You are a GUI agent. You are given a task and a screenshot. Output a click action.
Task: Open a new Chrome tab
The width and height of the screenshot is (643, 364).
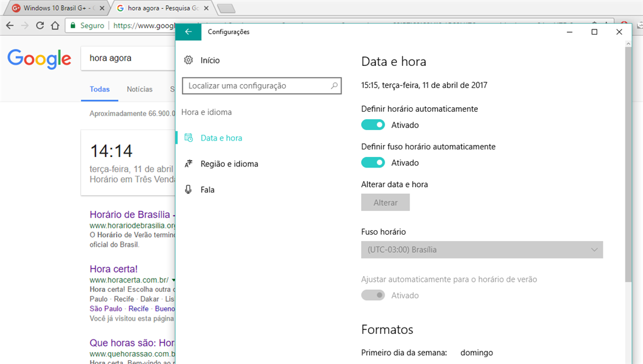click(225, 8)
